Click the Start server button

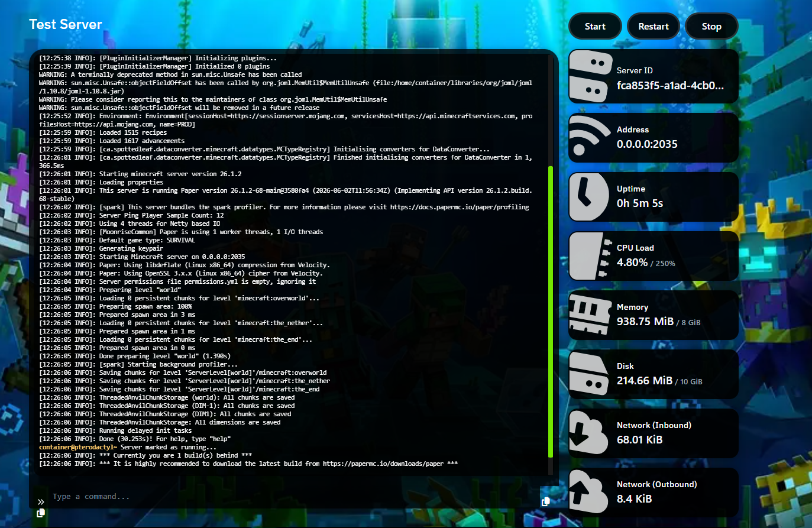click(595, 27)
